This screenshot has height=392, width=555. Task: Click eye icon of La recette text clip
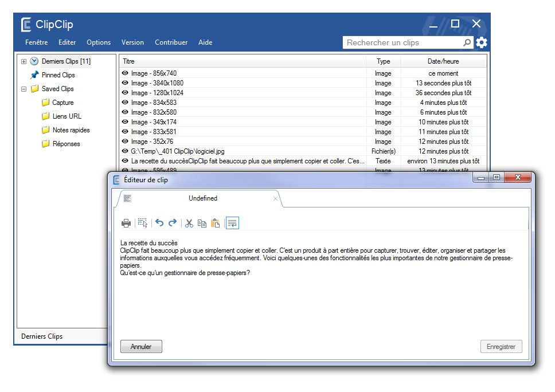[x=125, y=160]
